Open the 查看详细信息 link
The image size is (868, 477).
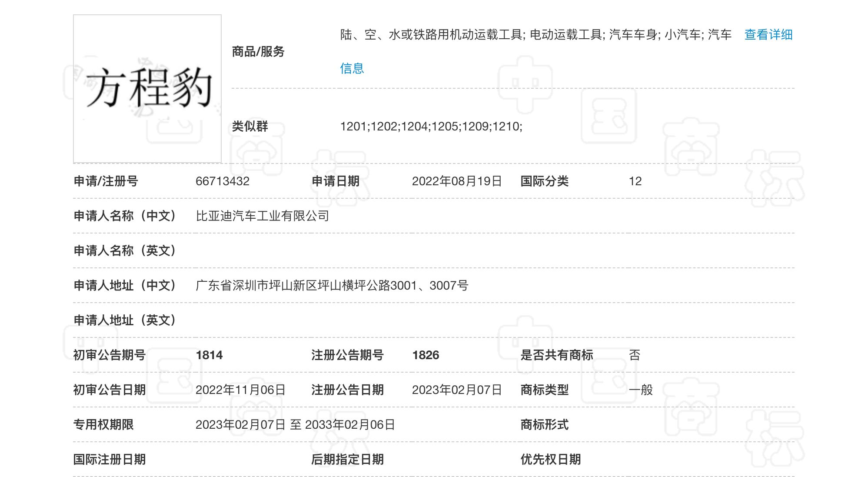tap(768, 35)
